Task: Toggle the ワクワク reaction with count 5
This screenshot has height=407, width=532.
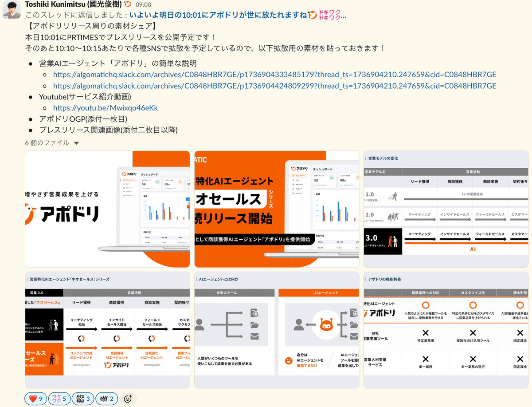Action: pyautogui.click(x=59, y=399)
